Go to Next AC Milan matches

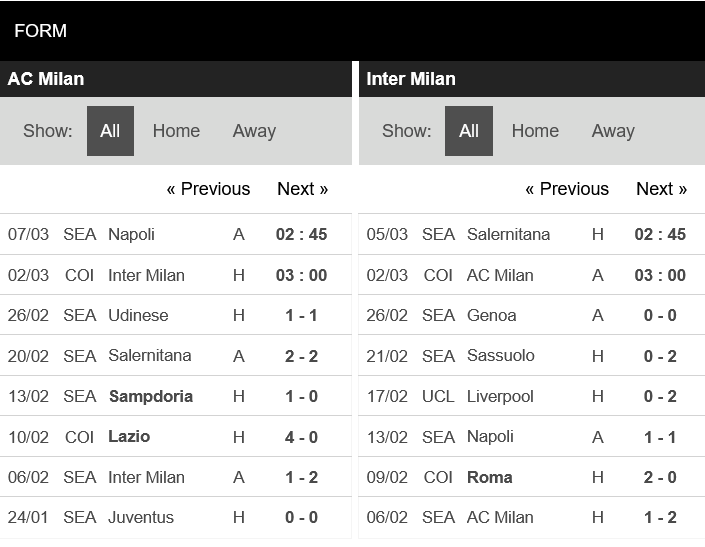pyautogui.click(x=302, y=189)
